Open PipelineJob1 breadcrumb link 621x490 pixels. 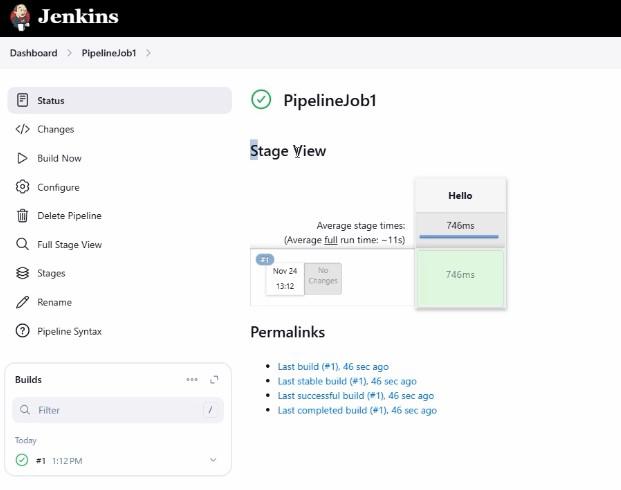[109, 53]
